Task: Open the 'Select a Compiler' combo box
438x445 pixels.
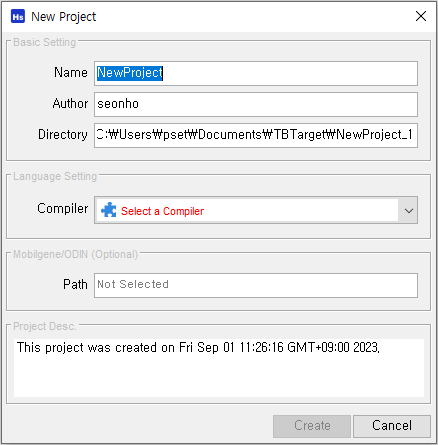Action: (256, 210)
